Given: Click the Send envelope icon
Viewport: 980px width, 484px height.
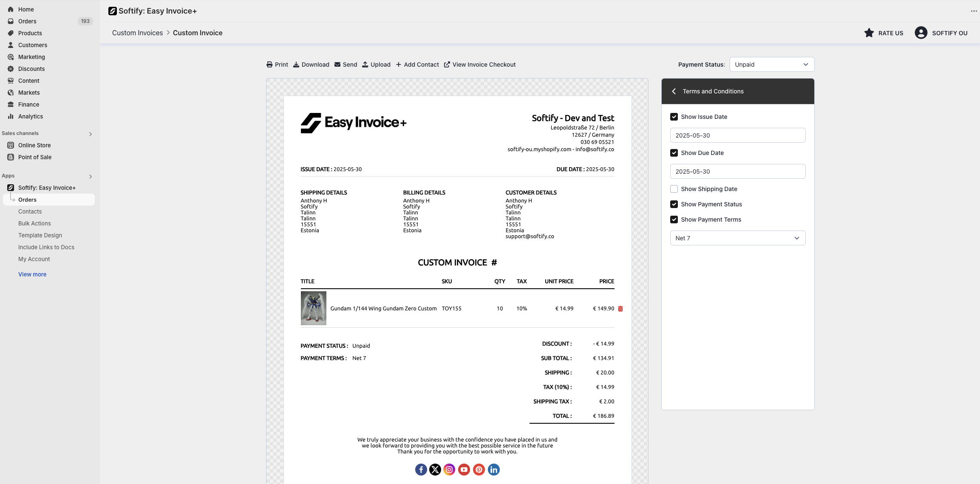Looking at the screenshot, I should point(337,65).
